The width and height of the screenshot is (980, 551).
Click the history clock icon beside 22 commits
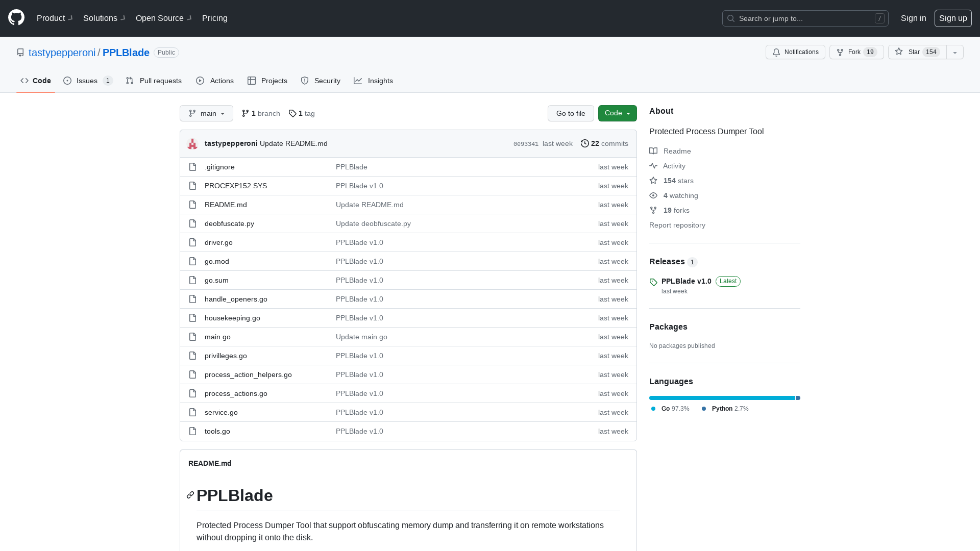[x=585, y=144]
